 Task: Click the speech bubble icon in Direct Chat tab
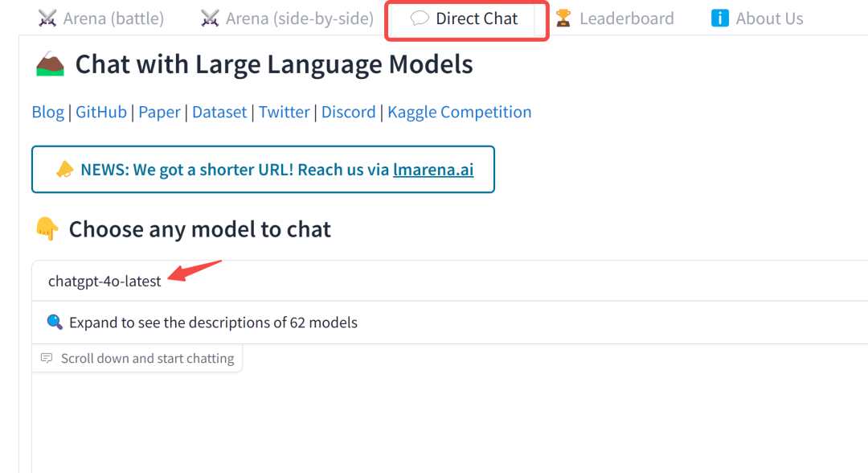pyautogui.click(x=420, y=19)
